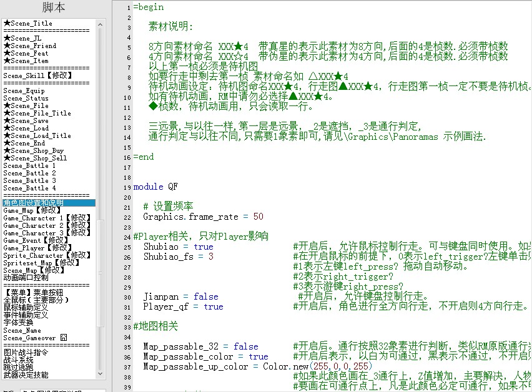Click the Graphics.frame_rate value 50

[x=259, y=217]
